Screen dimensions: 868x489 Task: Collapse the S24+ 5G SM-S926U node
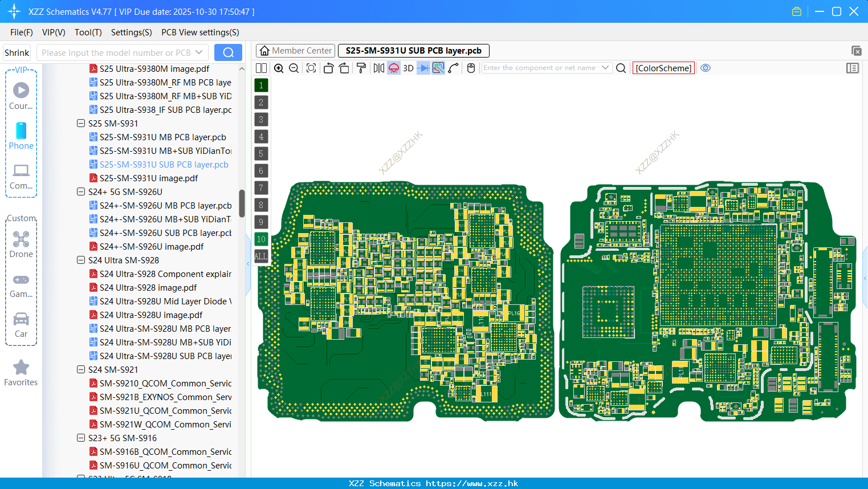(81, 191)
